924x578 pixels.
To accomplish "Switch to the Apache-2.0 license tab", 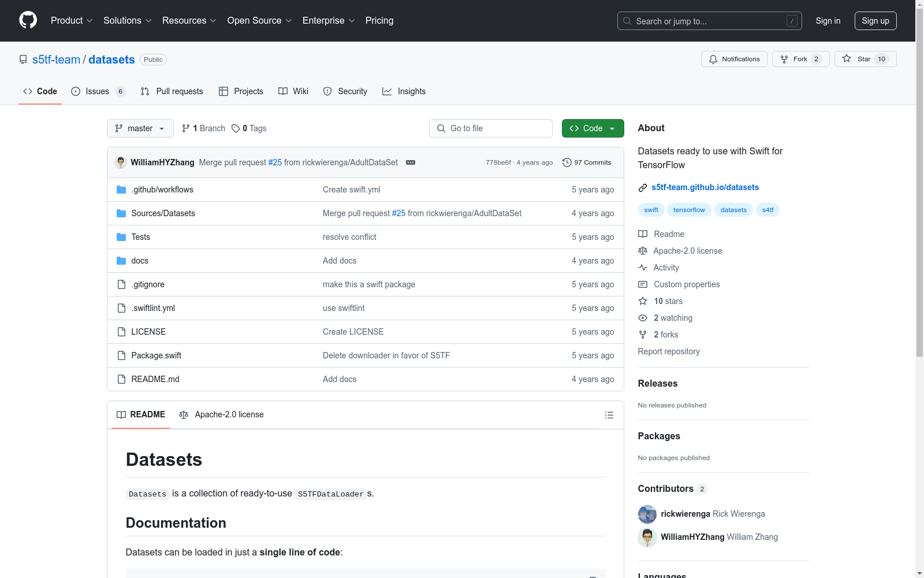I will pos(221,415).
